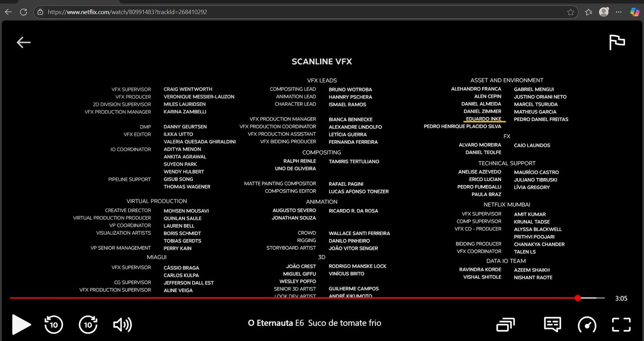This screenshot has height=341, width=644.
Task: Click the netflix.com address bar
Action: [x=305, y=12]
